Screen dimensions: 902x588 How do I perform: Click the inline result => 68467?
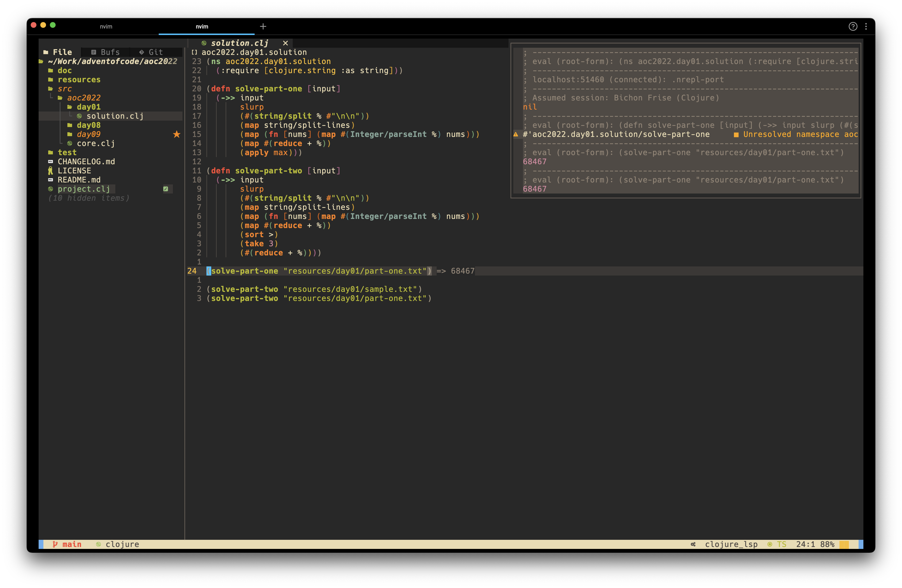click(455, 271)
